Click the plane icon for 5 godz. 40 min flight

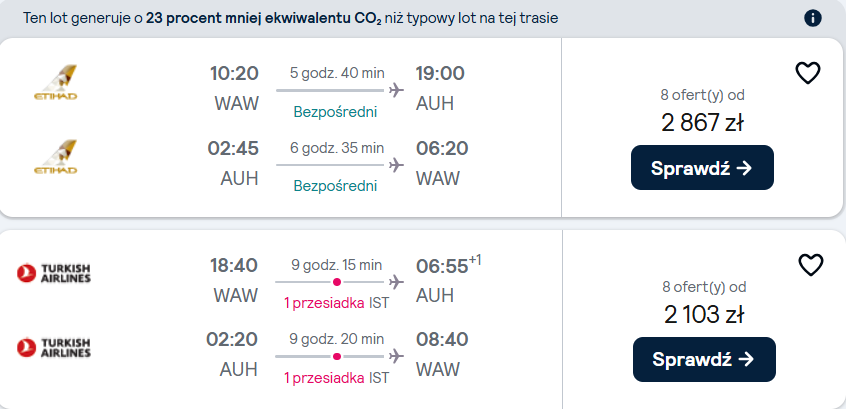click(x=396, y=90)
